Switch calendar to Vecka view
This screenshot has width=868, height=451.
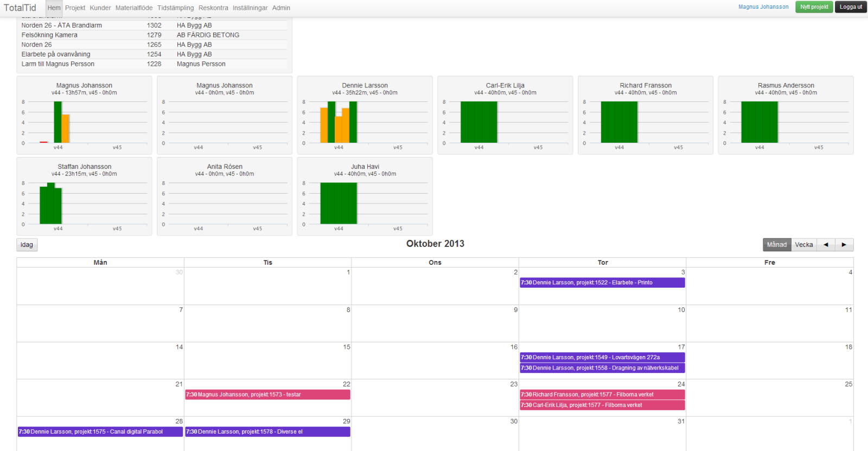click(803, 245)
